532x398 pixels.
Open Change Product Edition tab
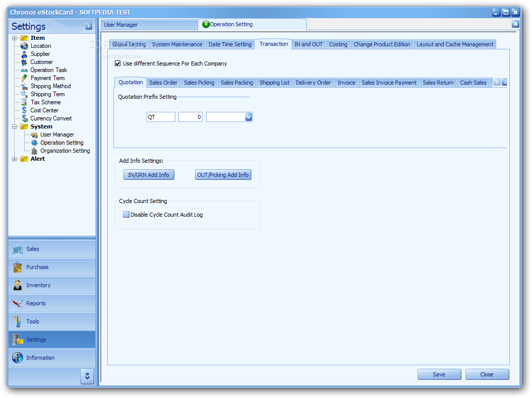pos(382,44)
